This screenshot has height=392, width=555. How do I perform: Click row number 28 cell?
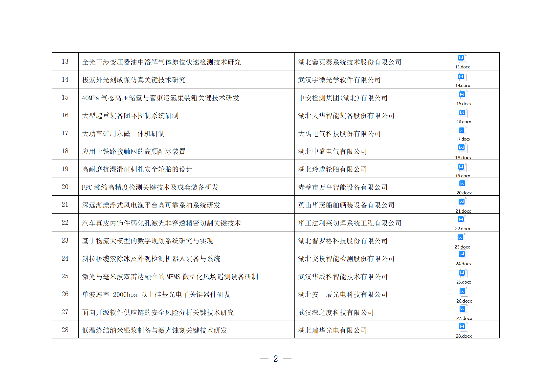coord(65,330)
